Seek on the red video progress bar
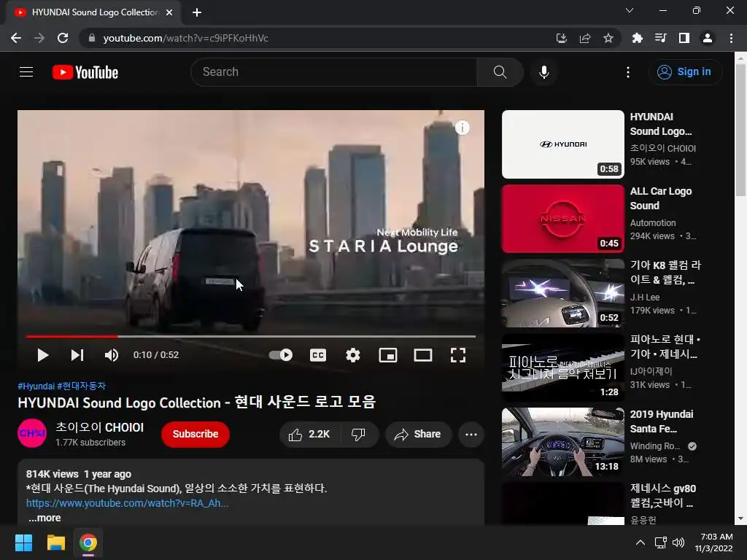 pos(251,336)
